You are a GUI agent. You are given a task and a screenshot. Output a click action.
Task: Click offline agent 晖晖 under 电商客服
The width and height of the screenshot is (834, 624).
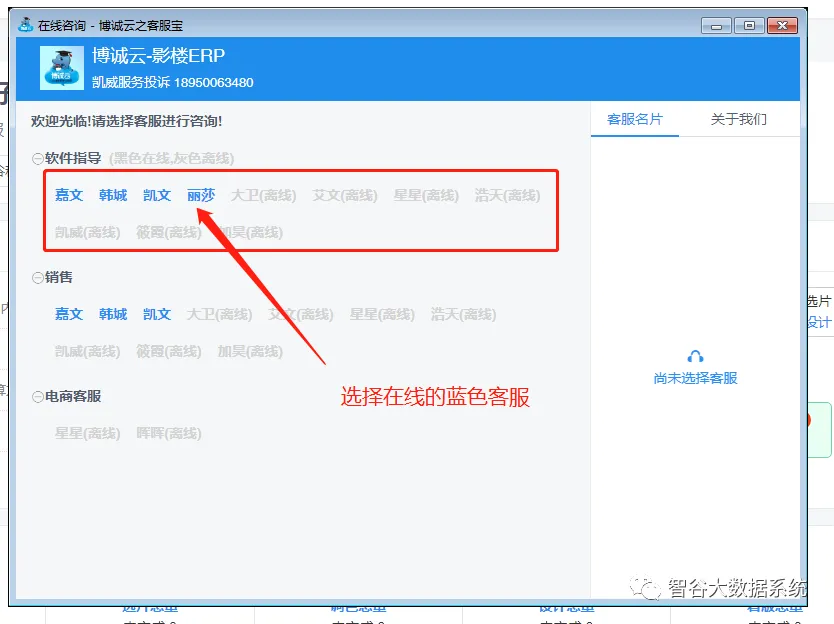tap(168, 433)
